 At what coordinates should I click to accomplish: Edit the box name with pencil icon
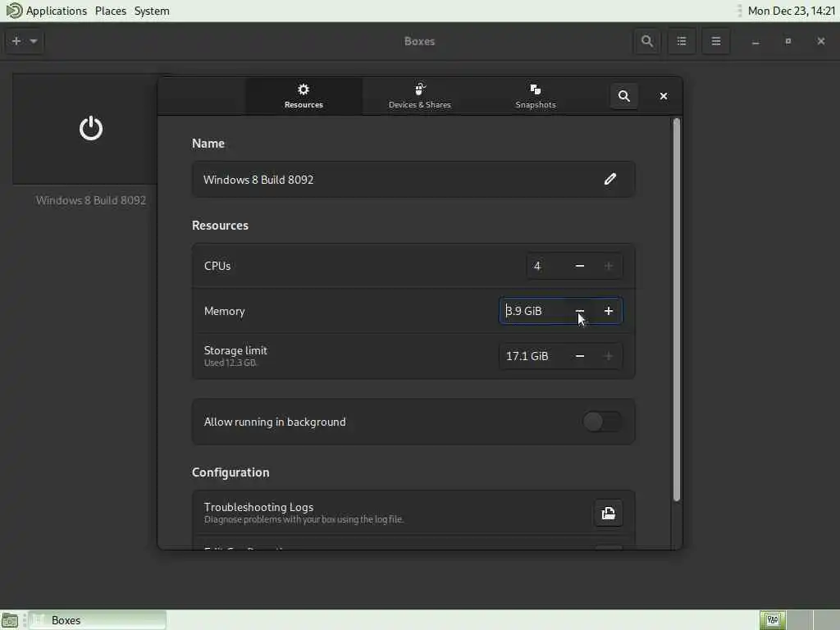(610, 179)
